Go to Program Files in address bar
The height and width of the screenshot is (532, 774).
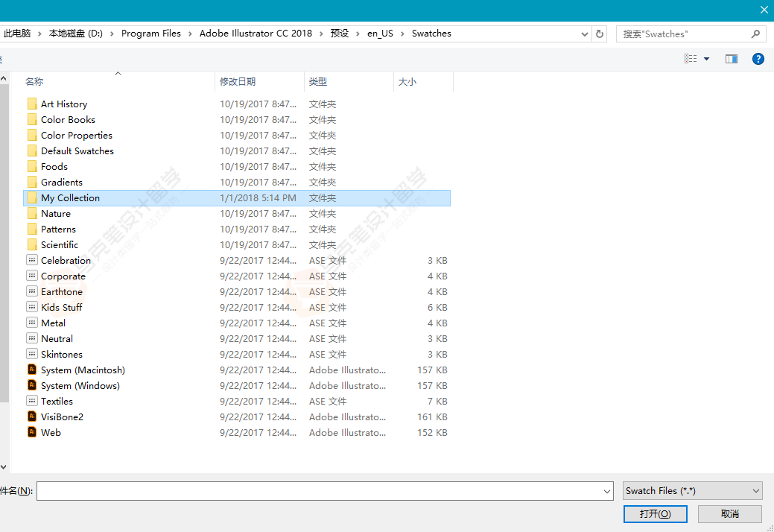pos(151,34)
